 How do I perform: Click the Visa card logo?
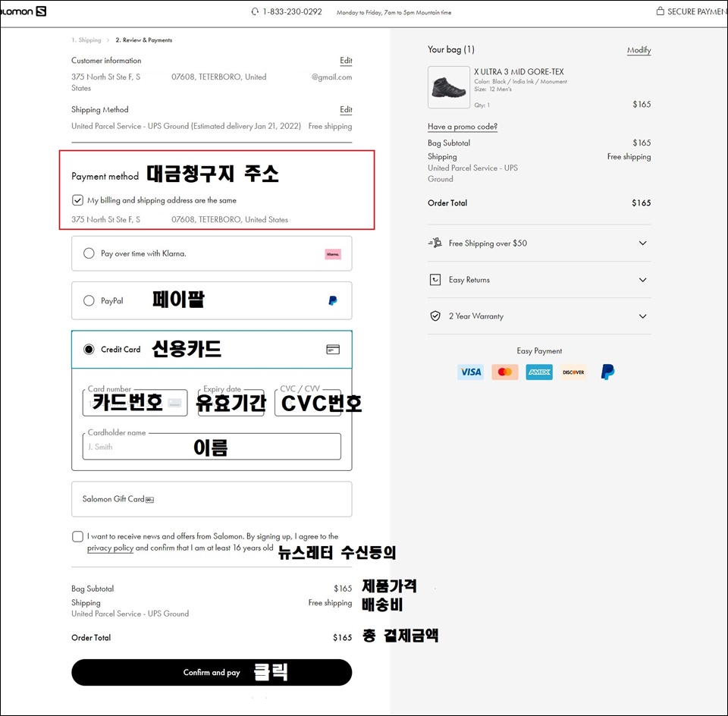click(471, 372)
